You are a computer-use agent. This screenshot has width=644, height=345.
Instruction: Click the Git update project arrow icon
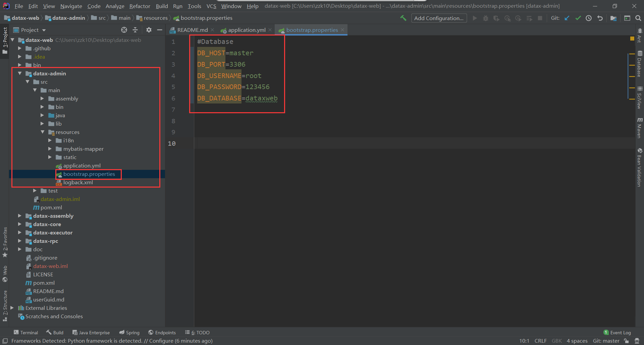pos(567,18)
